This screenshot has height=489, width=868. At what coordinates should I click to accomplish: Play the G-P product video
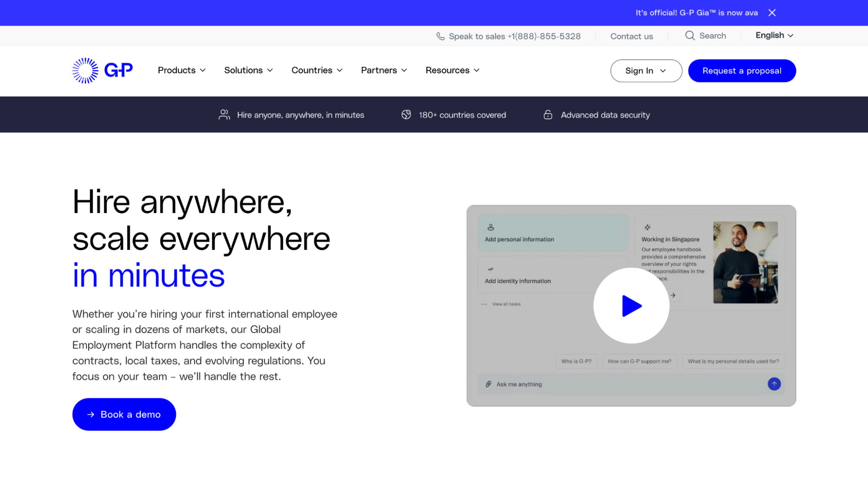pyautogui.click(x=631, y=305)
